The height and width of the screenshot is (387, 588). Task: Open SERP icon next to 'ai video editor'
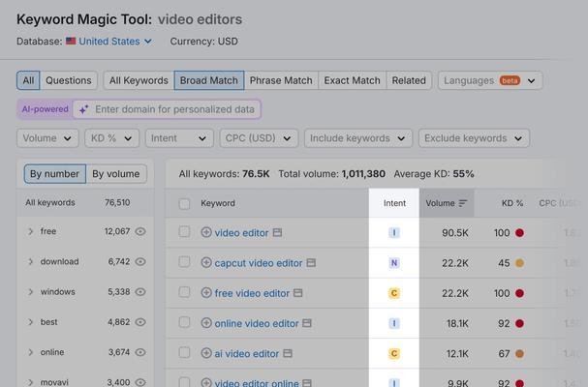click(288, 353)
